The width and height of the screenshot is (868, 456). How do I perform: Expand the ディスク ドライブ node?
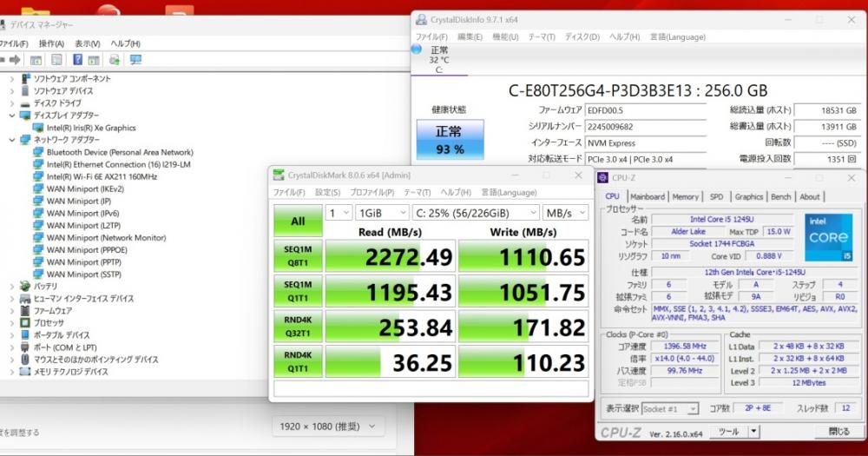pyautogui.click(x=12, y=103)
